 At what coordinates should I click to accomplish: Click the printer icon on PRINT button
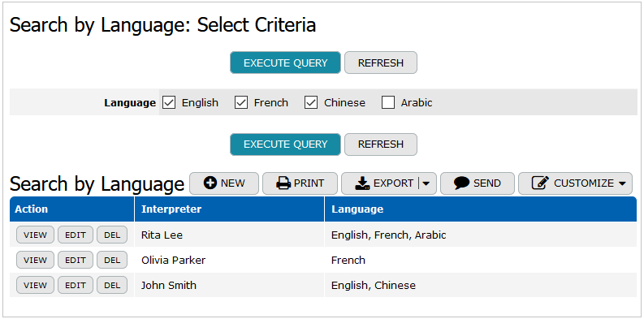coord(283,183)
